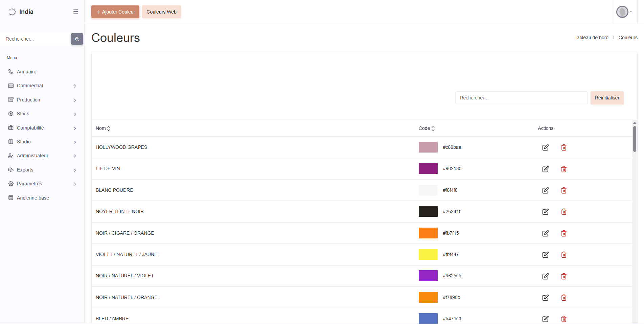Open the Production menu item
The height and width of the screenshot is (324, 644).
point(28,100)
